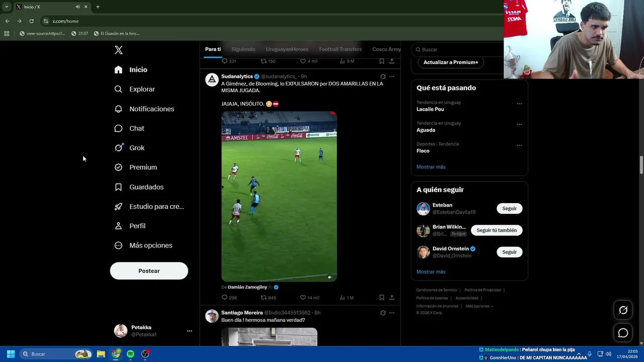Click Mostrar más under trends
The image size is (644, 362).
point(431,167)
